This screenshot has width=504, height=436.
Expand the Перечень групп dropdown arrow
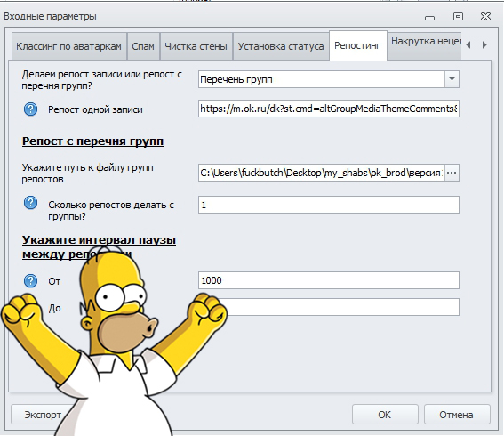point(452,79)
